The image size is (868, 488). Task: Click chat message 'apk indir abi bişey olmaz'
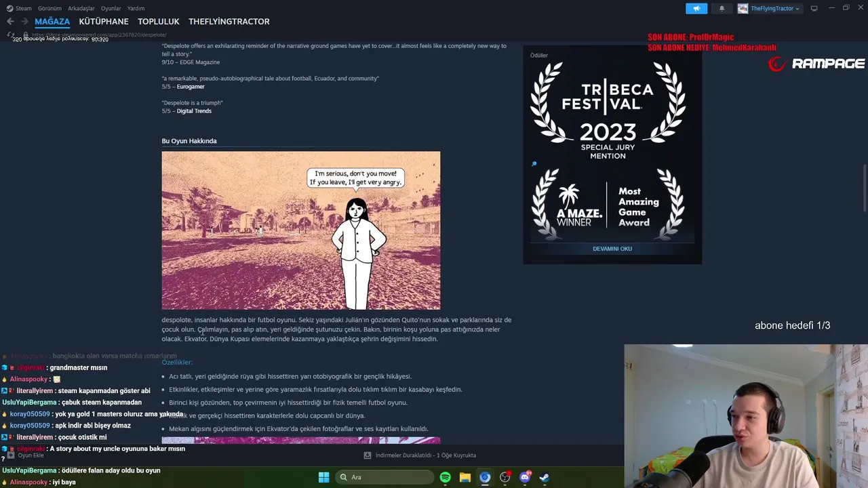[93, 426]
